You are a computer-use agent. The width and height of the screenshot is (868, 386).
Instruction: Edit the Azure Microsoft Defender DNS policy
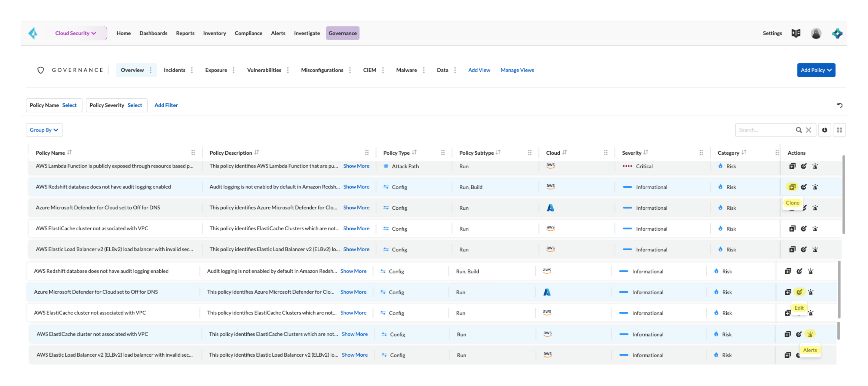click(799, 292)
